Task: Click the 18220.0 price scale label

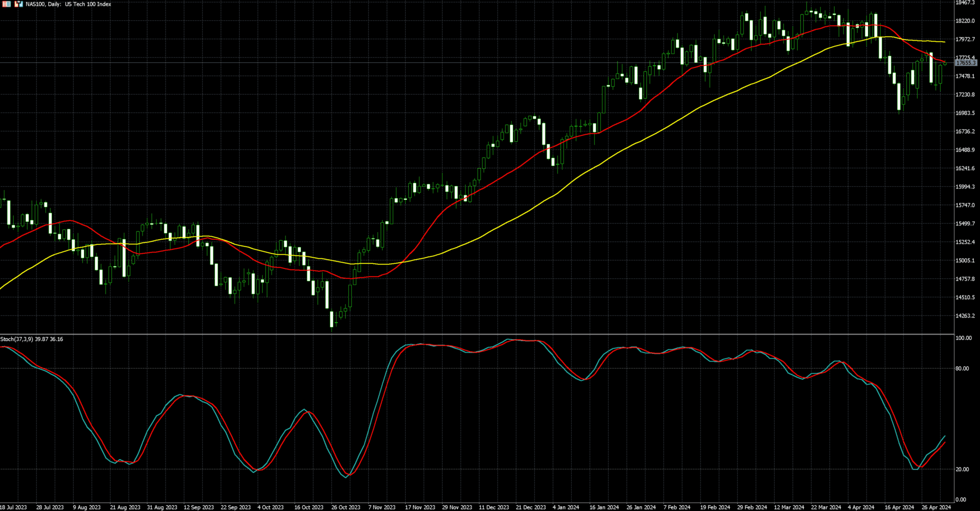Action: (965, 21)
